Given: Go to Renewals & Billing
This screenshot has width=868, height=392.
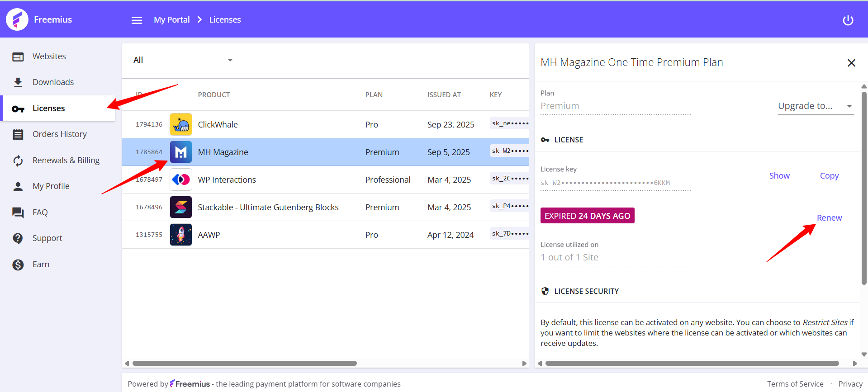Looking at the screenshot, I should pyautogui.click(x=66, y=161).
